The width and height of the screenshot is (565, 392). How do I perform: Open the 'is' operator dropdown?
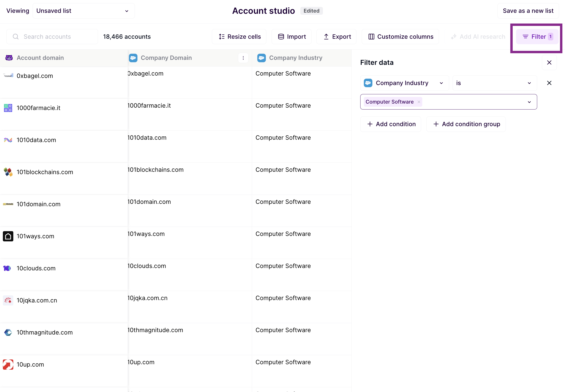(494, 83)
